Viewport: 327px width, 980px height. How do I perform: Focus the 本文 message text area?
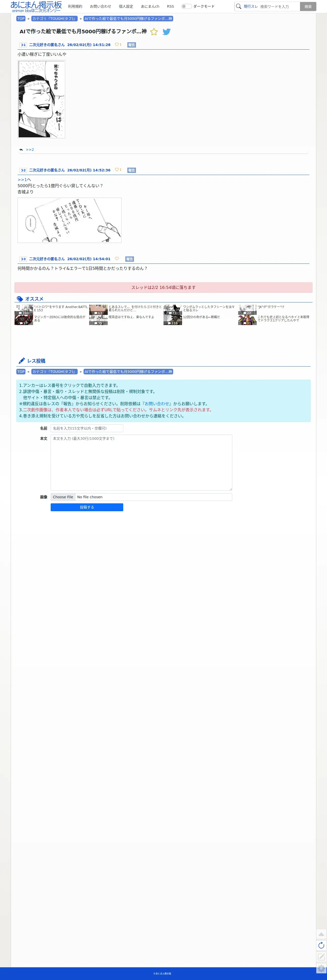click(141, 463)
